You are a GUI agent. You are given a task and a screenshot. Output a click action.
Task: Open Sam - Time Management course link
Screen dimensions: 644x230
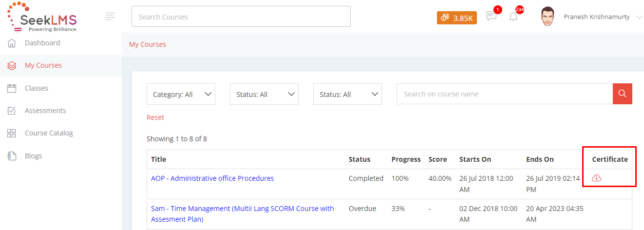pos(243,214)
